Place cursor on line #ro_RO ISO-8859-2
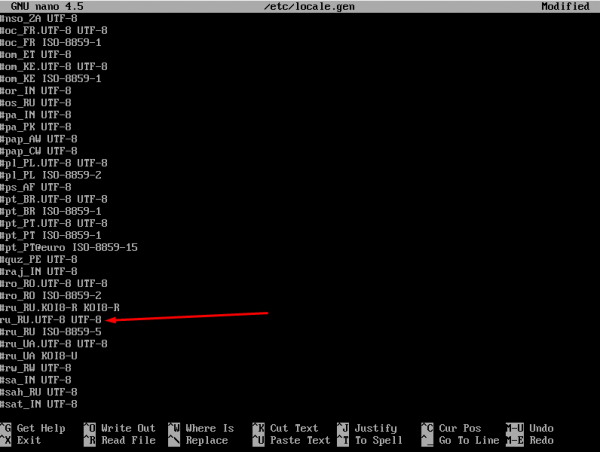Image resolution: width=600 pixels, height=452 pixels. coord(51,295)
